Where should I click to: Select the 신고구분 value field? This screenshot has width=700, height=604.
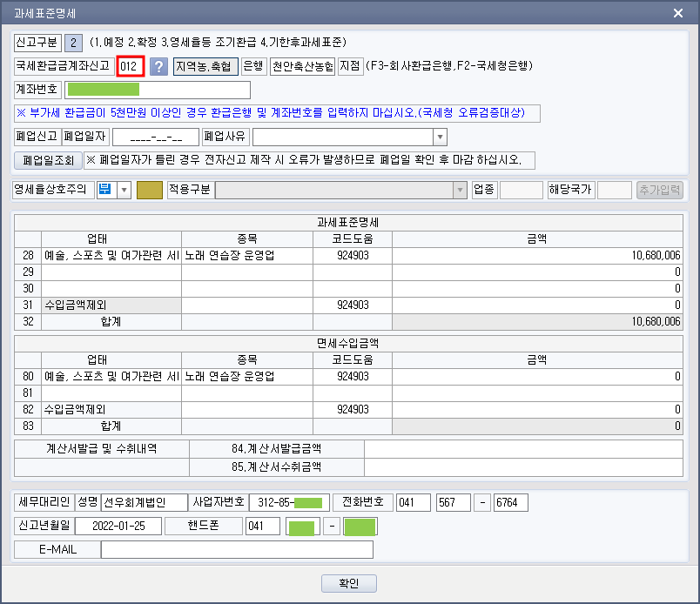click(x=74, y=42)
